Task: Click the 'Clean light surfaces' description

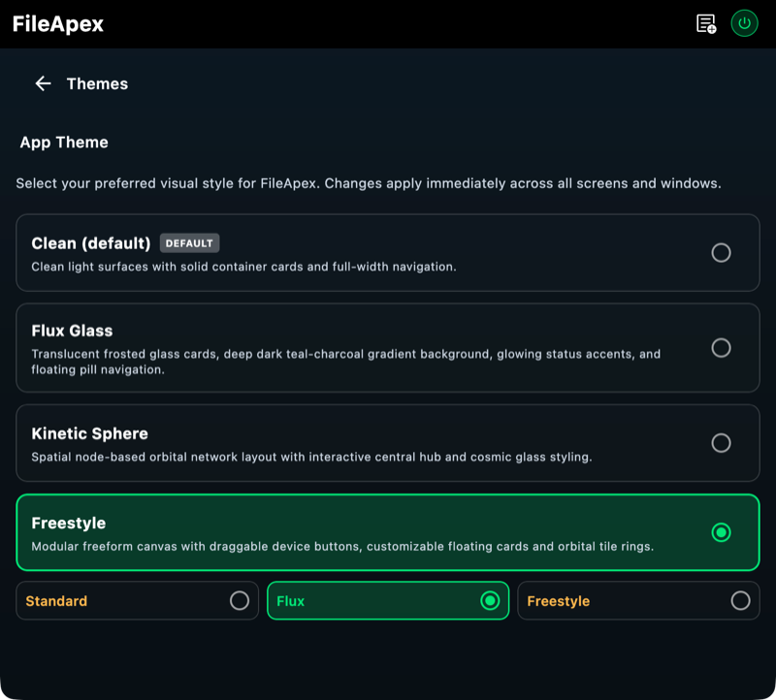Action: [x=243, y=267]
